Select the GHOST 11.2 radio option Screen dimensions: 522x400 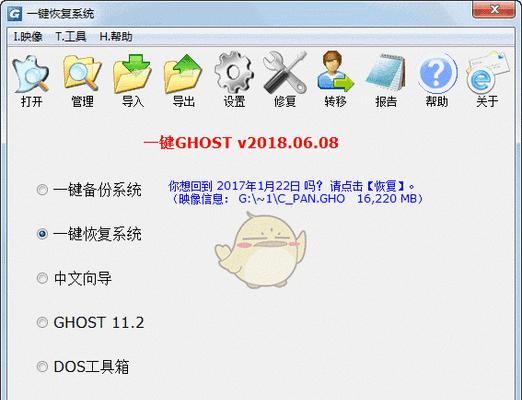[x=42, y=322]
